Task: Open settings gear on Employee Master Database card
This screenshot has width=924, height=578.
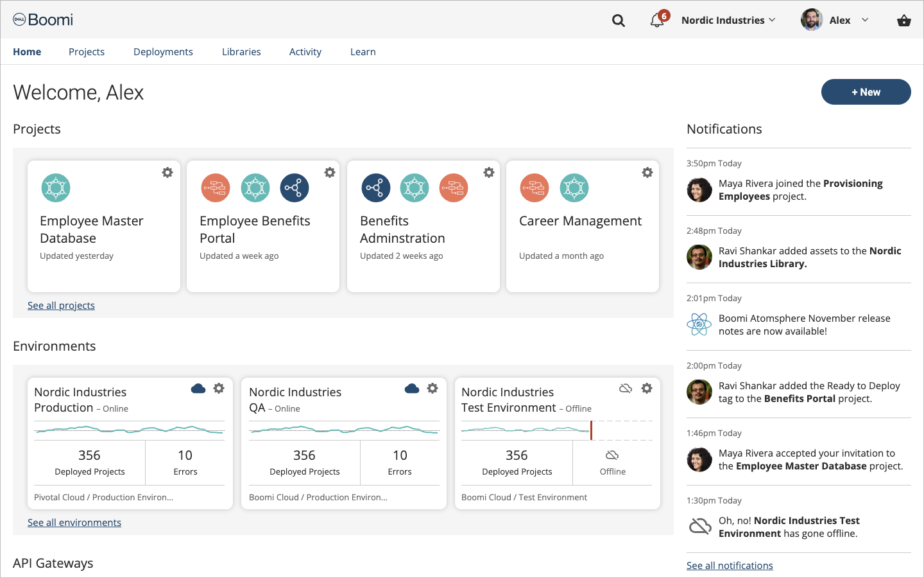Action: click(x=167, y=172)
